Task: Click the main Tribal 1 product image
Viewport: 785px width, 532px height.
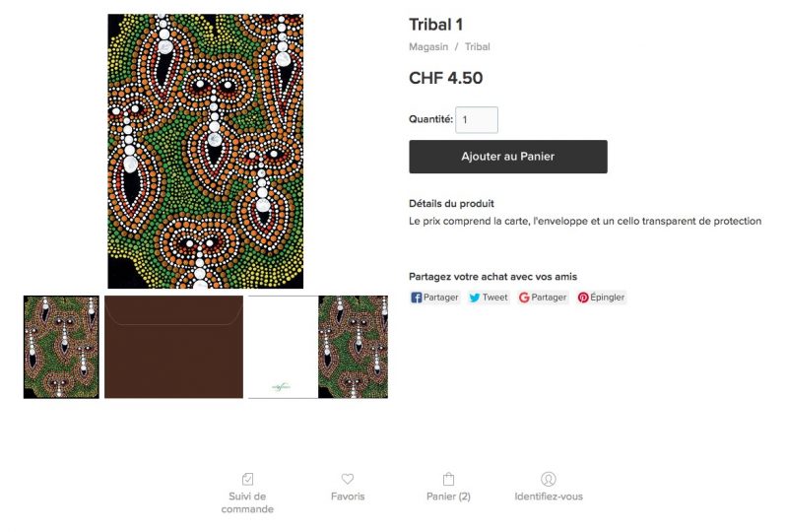Action: [205, 152]
